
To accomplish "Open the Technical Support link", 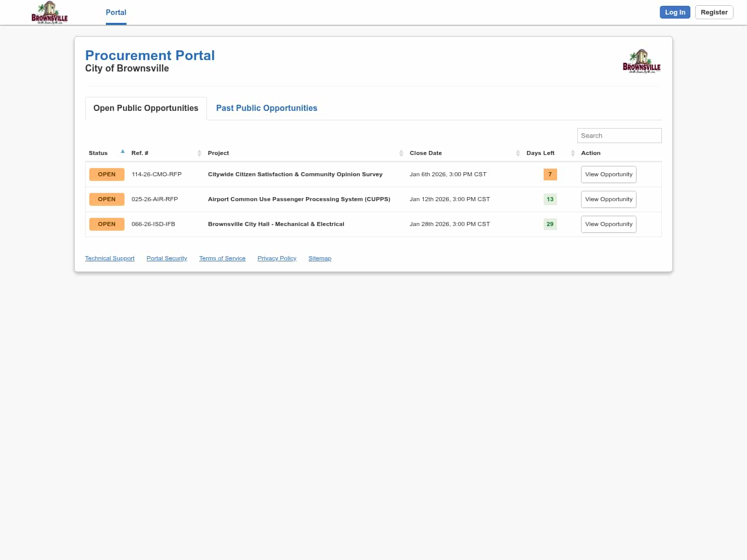I will point(109,258).
